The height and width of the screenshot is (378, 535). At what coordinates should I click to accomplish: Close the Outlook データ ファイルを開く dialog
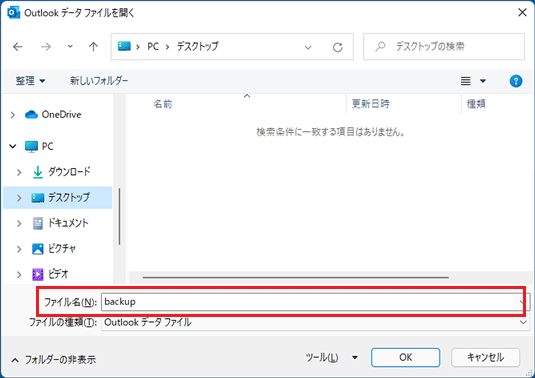(522, 13)
